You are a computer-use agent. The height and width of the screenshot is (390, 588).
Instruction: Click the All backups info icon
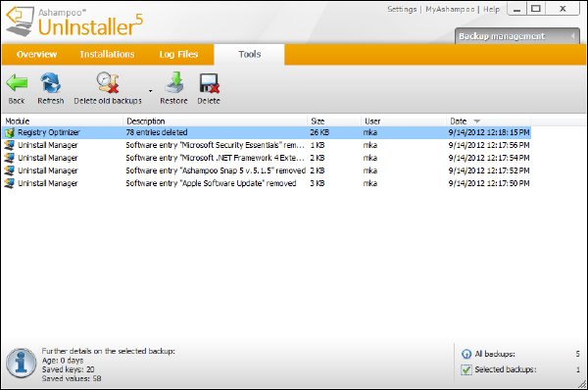[466, 354]
